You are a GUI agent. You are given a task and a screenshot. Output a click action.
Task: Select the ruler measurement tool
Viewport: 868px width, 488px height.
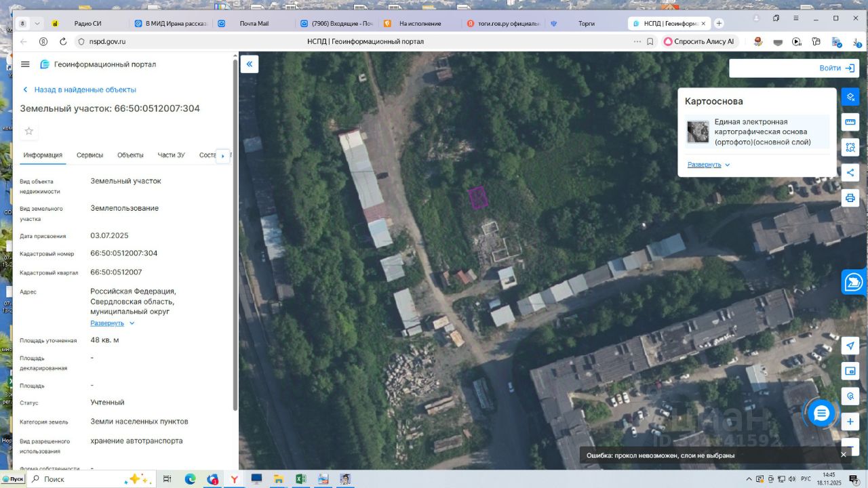click(850, 122)
